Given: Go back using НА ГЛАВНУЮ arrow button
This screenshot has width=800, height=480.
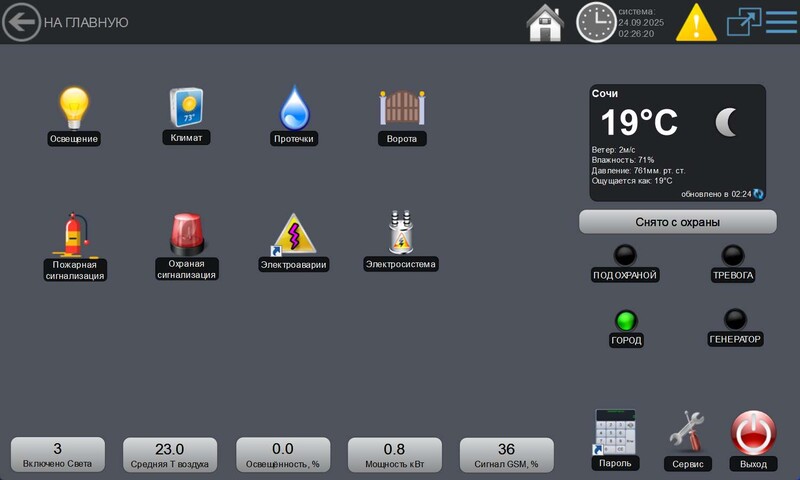Looking at the screenshot, I should pos(21,22).
